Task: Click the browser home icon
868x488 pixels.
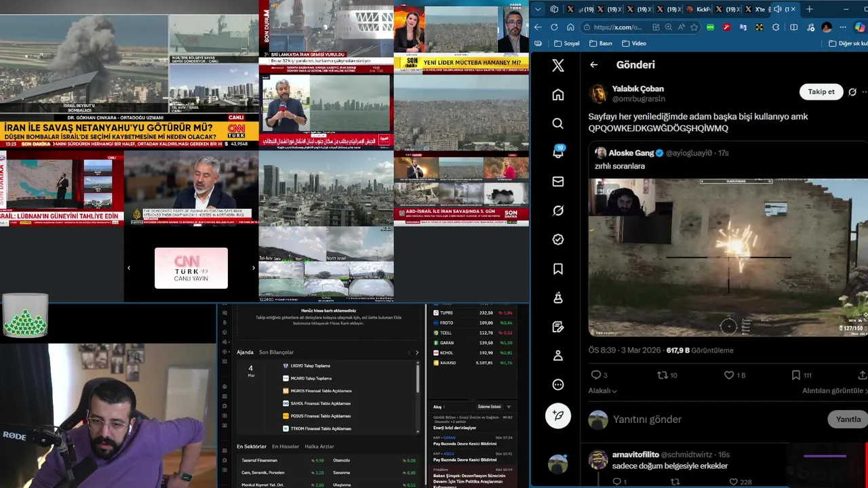Action: (570, 27)
